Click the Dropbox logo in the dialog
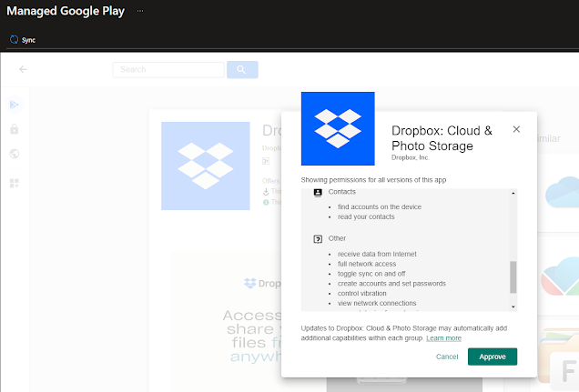 click(338, 128)
